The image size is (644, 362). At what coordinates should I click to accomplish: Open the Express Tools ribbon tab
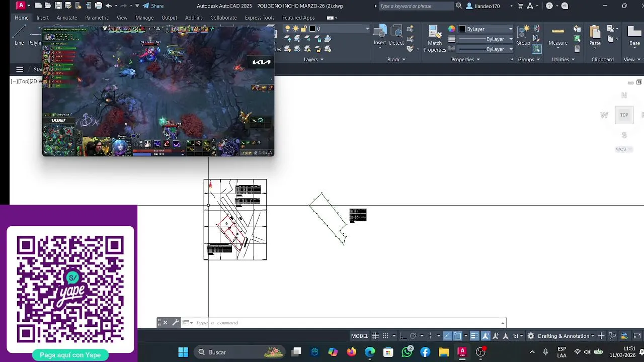[260, 18]
